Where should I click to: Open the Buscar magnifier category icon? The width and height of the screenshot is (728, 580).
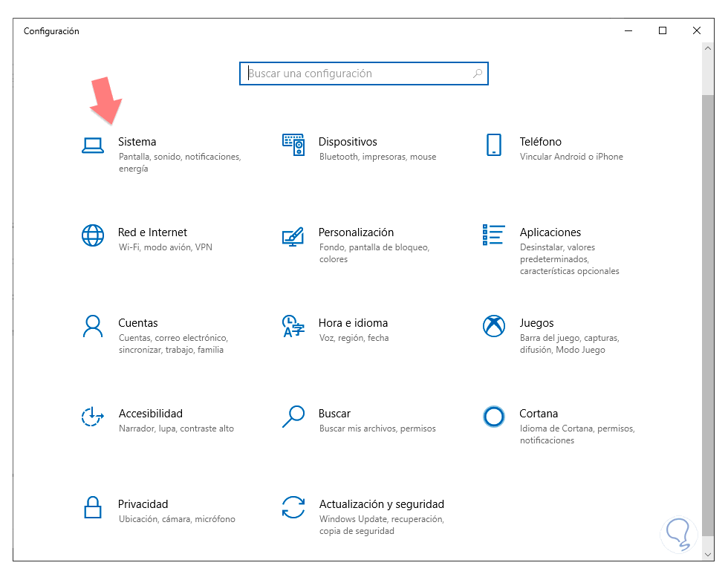[x=293, y=416]
